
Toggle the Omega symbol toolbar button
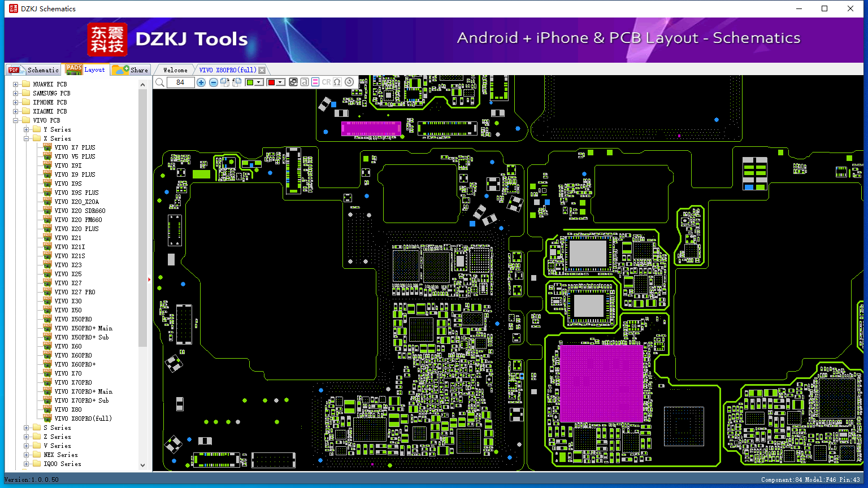pyautogui.click(x=337, y=82)
